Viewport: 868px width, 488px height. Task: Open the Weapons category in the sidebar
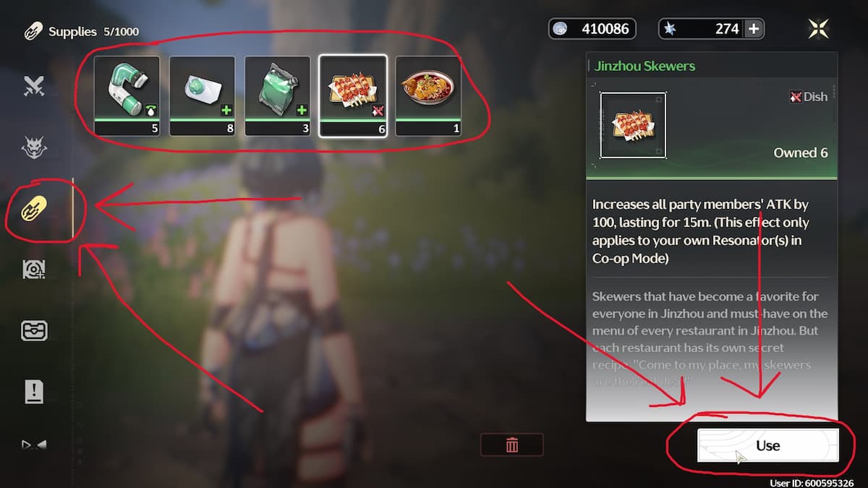(x=33, y=86)
